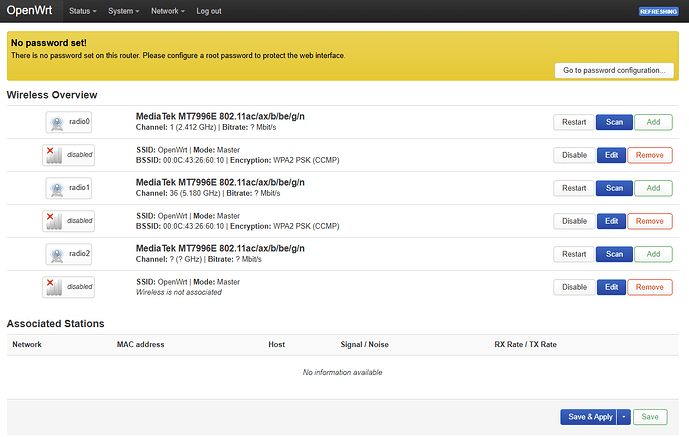
Task: Scan networks with radio0
Action: pyautogui.click(x=614, y=122)
